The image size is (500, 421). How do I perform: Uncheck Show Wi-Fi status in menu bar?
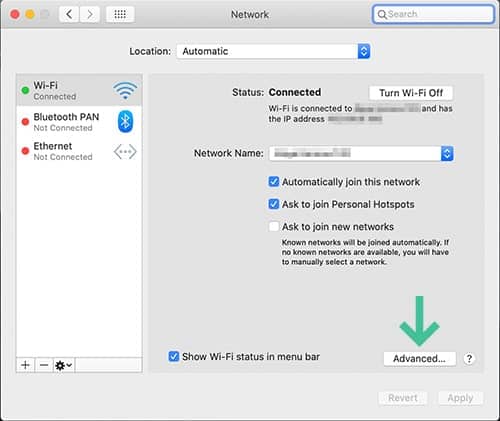click(173, 356)
